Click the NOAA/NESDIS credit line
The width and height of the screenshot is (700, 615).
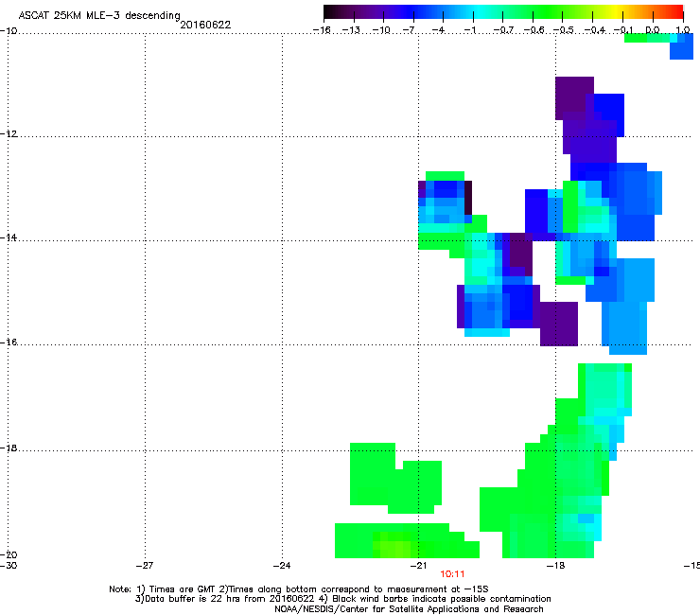[x=409, y=609]
